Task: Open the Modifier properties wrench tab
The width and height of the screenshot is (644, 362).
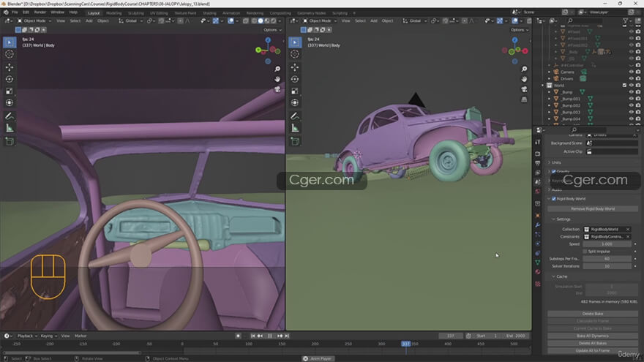Action: click(x=538, y=225)
